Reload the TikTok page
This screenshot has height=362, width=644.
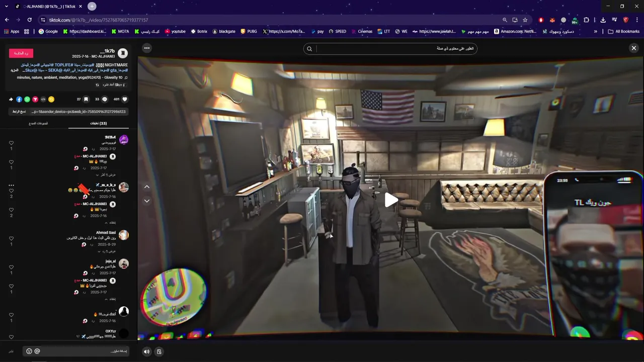point(30,20)
